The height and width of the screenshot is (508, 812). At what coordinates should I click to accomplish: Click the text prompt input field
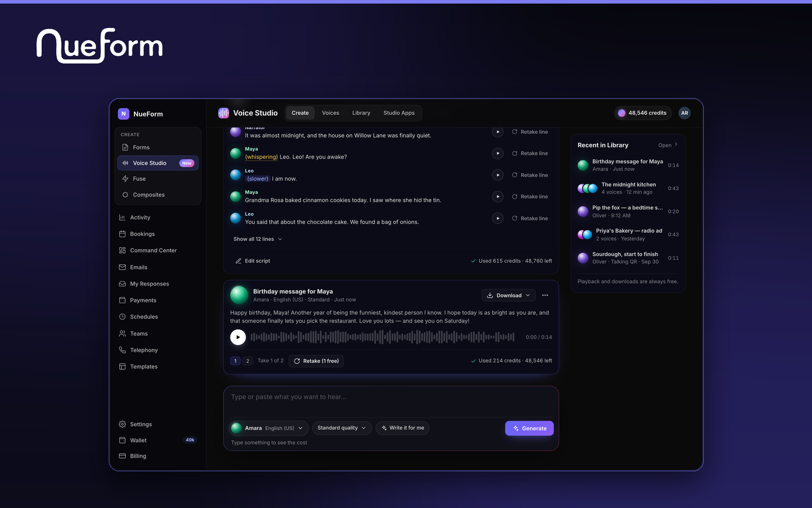point(391,401)
